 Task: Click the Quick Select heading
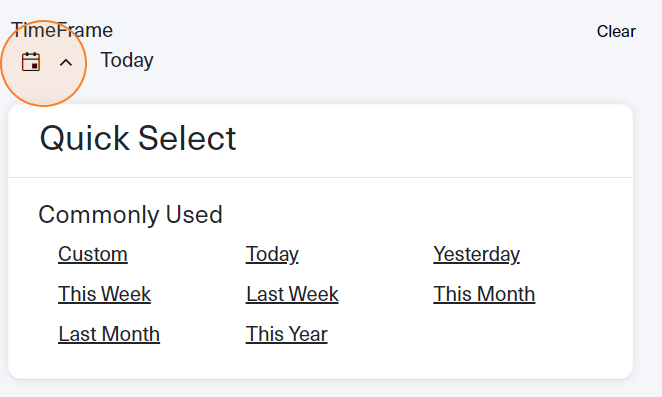138,138
